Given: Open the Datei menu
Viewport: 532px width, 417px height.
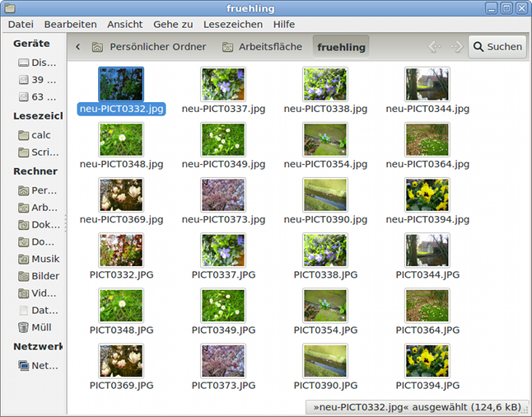Looking at the screenshot, I should coord(21,25).
